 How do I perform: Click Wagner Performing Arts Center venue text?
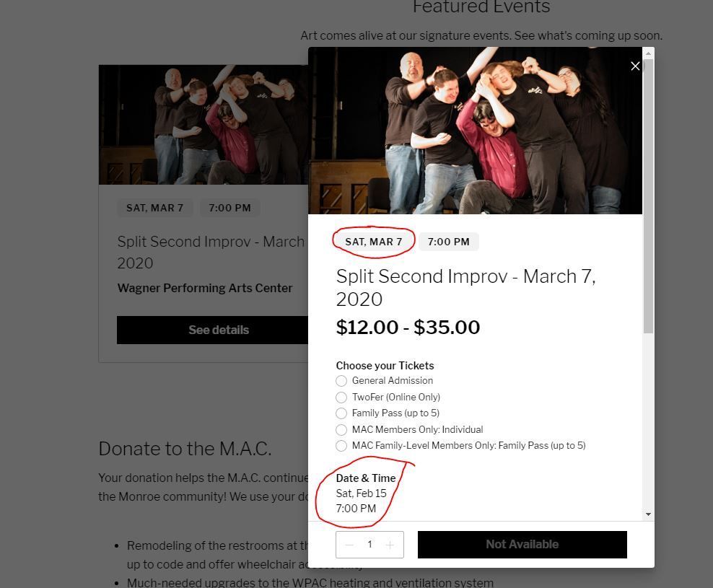205,288
